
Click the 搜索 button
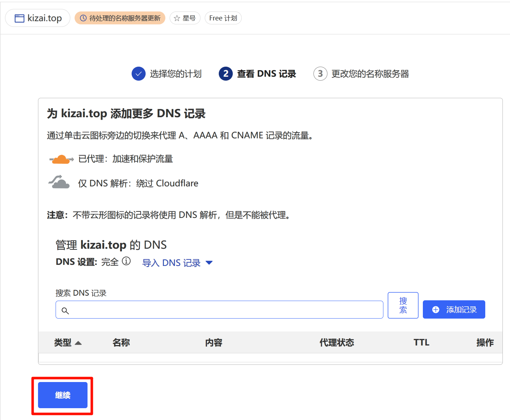click(x=403, y=305)
